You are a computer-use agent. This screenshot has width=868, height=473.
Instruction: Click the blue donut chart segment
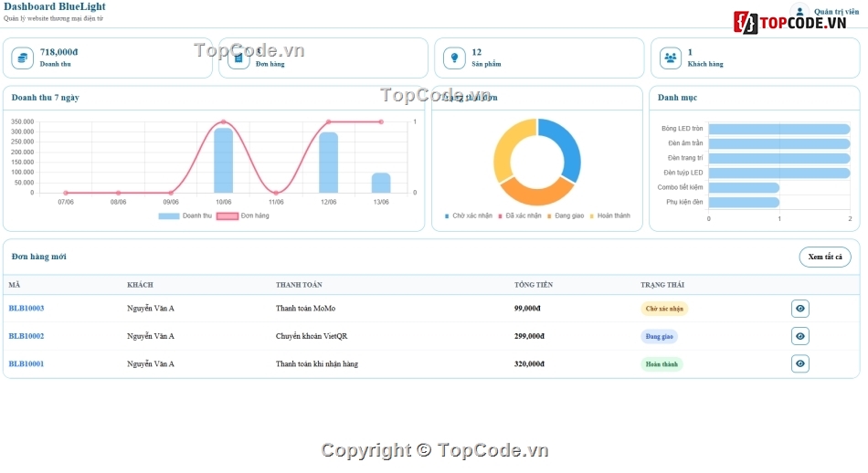[x=565, y=147]
